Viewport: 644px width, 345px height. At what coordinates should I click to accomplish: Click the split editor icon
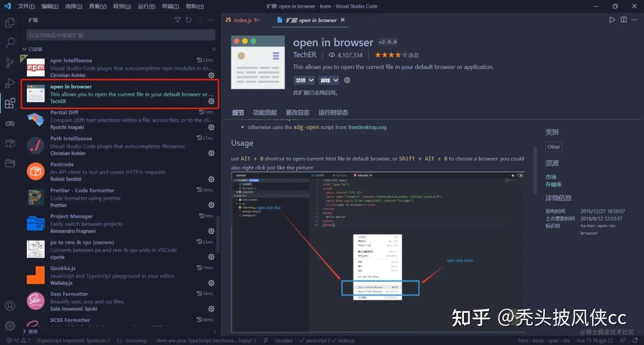pyautogui.click(x=624, y=20)
